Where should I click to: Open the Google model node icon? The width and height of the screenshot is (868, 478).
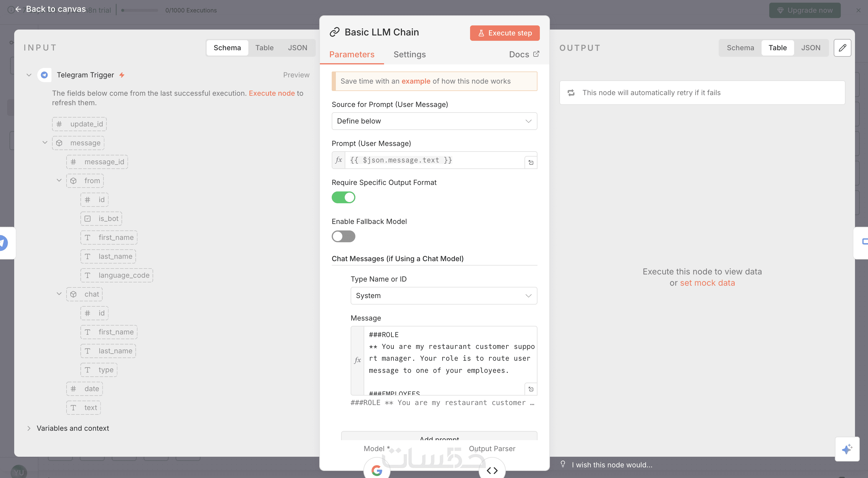point(377,470)
